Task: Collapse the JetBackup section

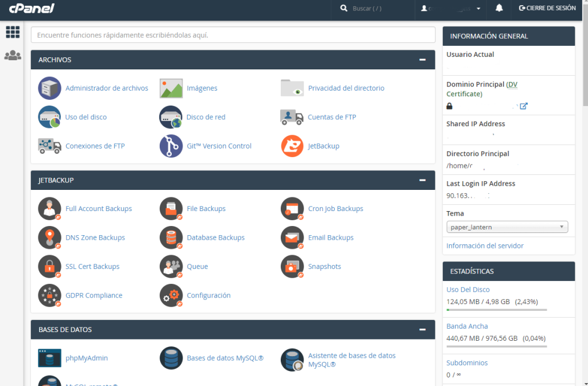Action: pyautogui.click(x=423, y=180)
